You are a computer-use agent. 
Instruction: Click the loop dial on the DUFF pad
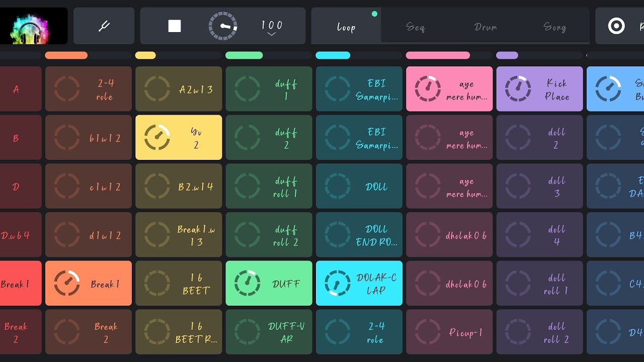(x=248, y=283)
